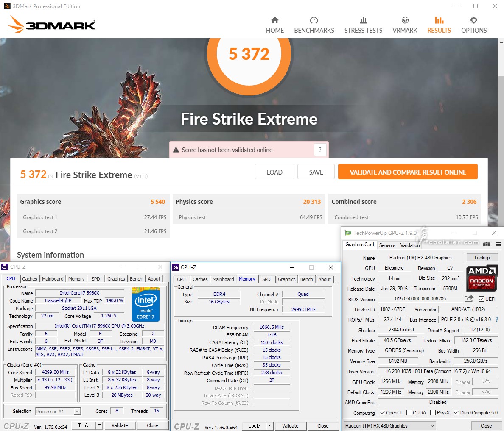Open the Validation tab in GPU-Z
This screenshot has height=431, width=504.
[x=410, y=245]
